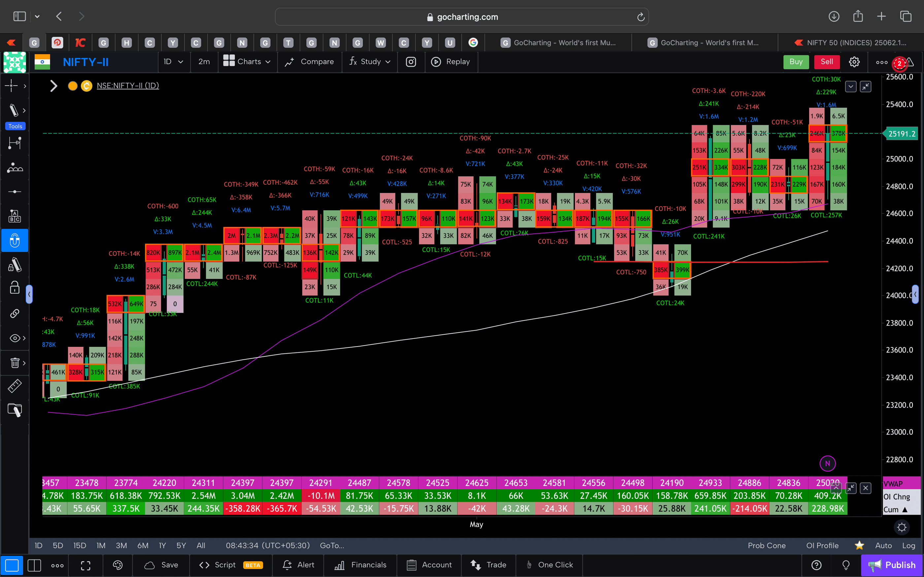The width and height of the screenshot is (924, 577).
Task: Select the Crosshair cursor tool
Action: 12,86
